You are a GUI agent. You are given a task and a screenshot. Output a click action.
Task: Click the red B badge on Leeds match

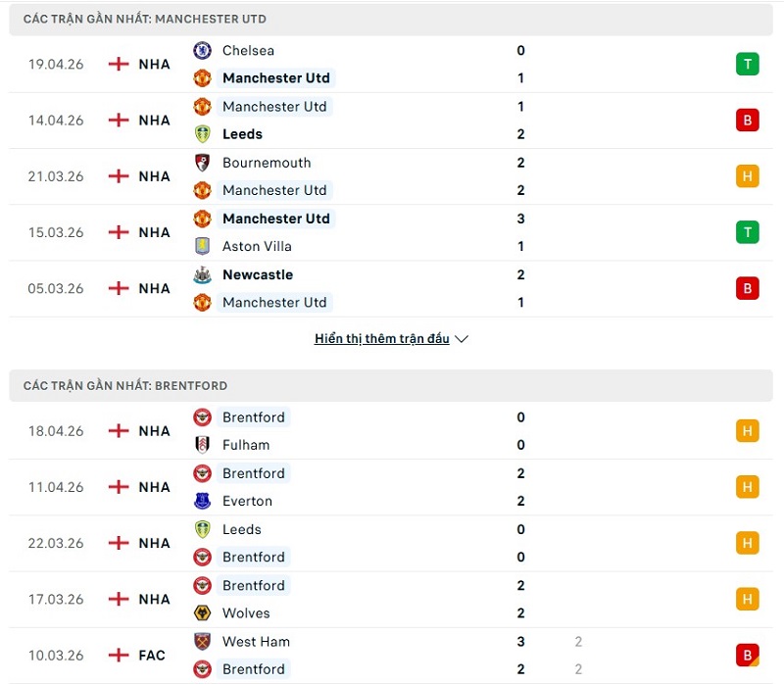[747, 120]
